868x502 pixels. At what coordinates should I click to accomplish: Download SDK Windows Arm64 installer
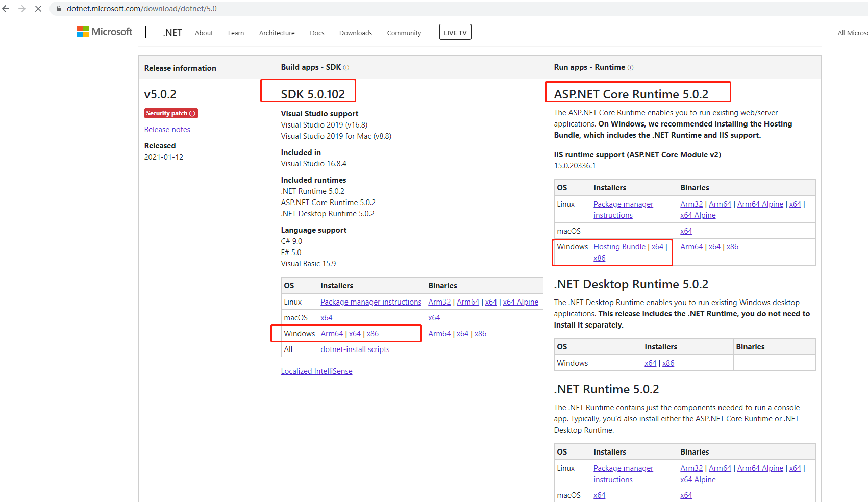[332, 334]
